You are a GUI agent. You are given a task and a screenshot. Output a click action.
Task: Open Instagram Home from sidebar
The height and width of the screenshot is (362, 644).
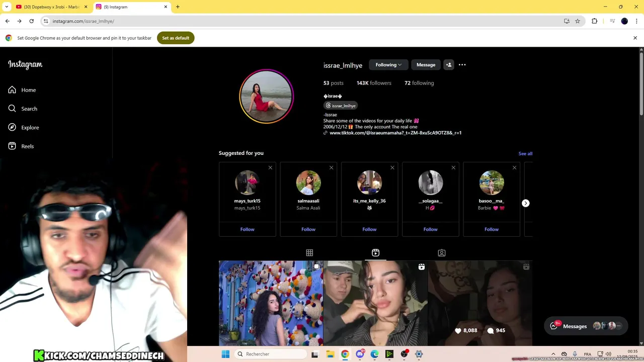click(x=22, y=90)
